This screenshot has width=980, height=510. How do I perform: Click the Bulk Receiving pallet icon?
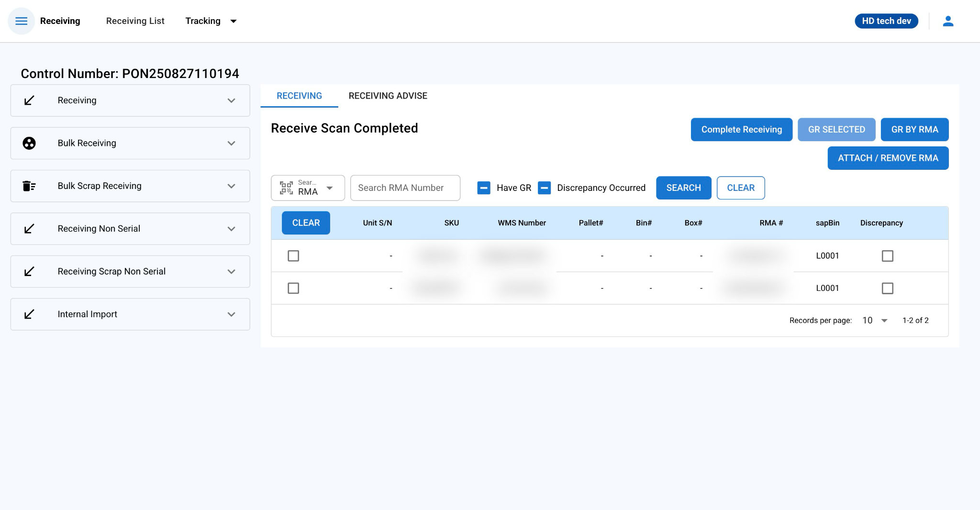click(x=29, y=143)
